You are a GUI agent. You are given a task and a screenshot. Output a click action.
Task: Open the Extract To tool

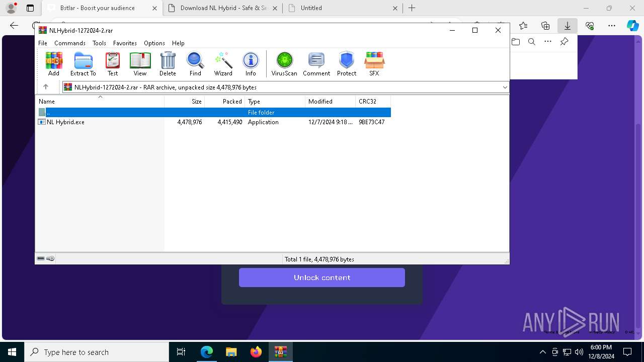pyautogui.click(x=83, y=64)
